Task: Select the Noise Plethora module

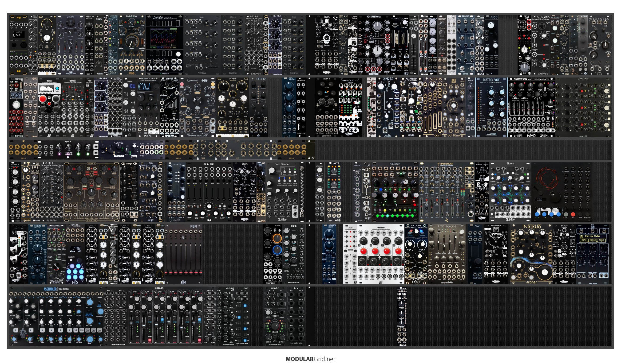Action: click(x=374, y=45)
